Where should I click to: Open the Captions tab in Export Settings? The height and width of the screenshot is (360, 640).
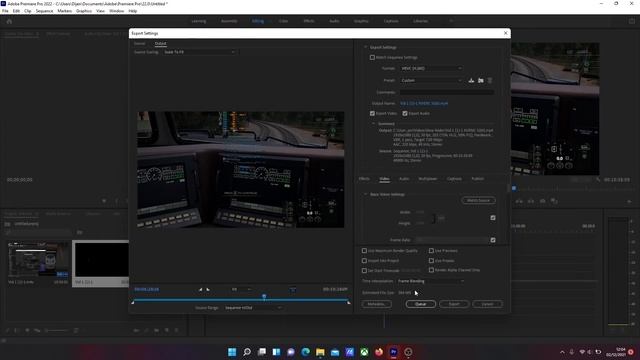click(x=454, y=179)
